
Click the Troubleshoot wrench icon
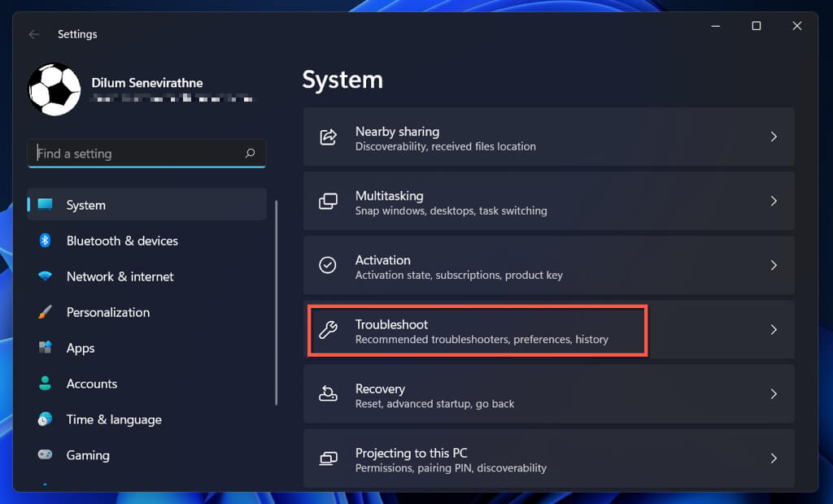[328, 330]
